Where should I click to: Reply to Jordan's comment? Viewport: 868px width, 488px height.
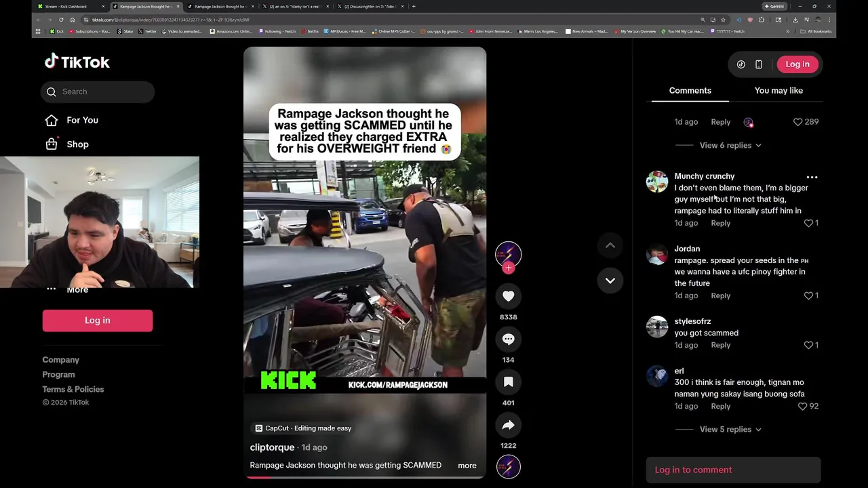point(720,296)
